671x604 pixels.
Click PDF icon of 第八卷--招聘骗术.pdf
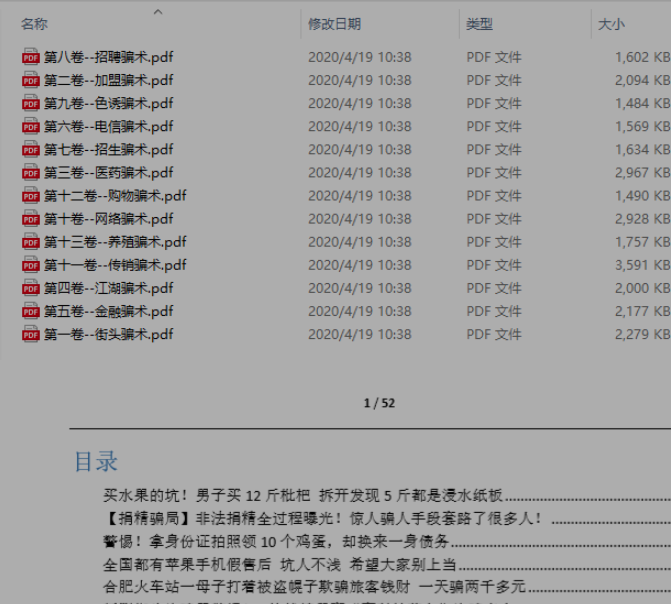click(30, 57)
